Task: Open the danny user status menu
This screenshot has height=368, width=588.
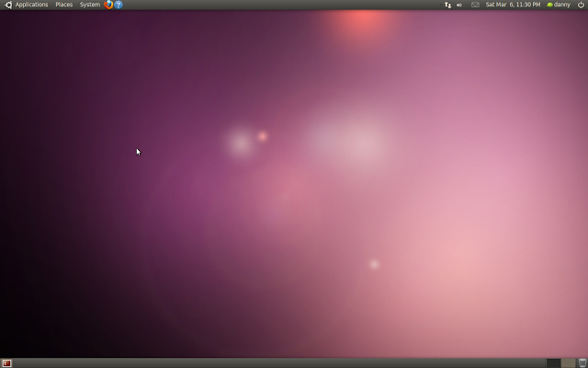Action: coord(559,5)
